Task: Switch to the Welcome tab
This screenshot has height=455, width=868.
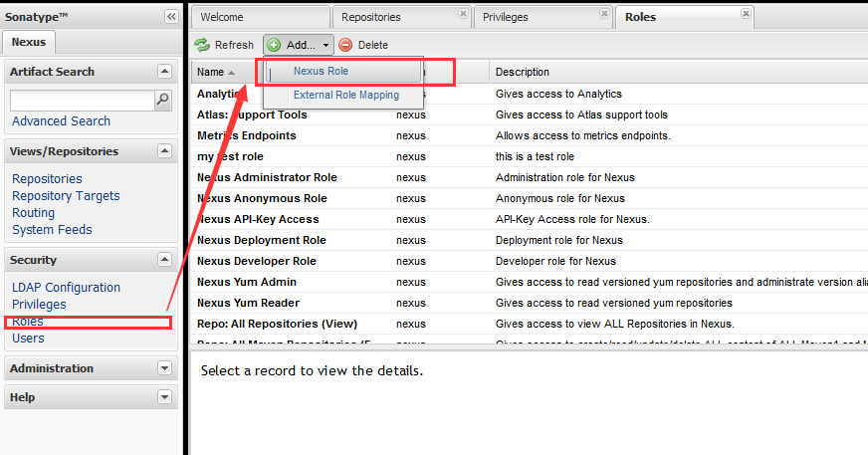Action: [x=260, y=17]
